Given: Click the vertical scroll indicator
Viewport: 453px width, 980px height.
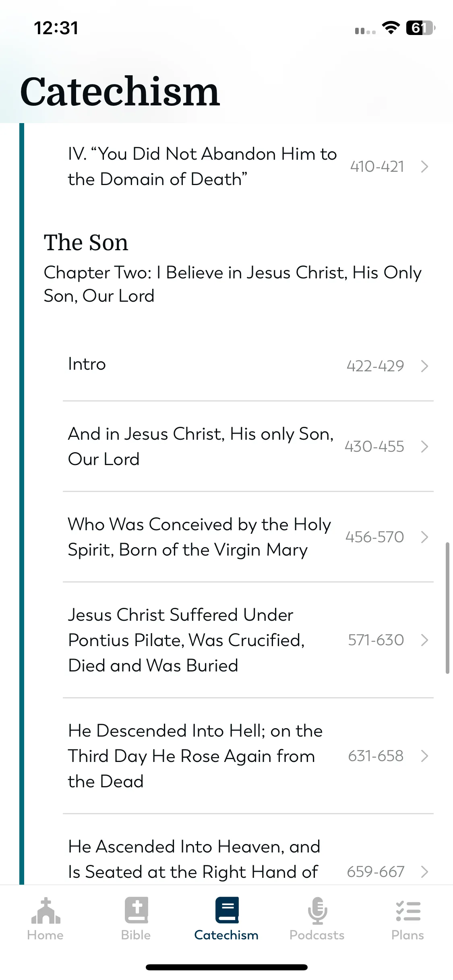Looking at the screenshot, I should point(447,608).
